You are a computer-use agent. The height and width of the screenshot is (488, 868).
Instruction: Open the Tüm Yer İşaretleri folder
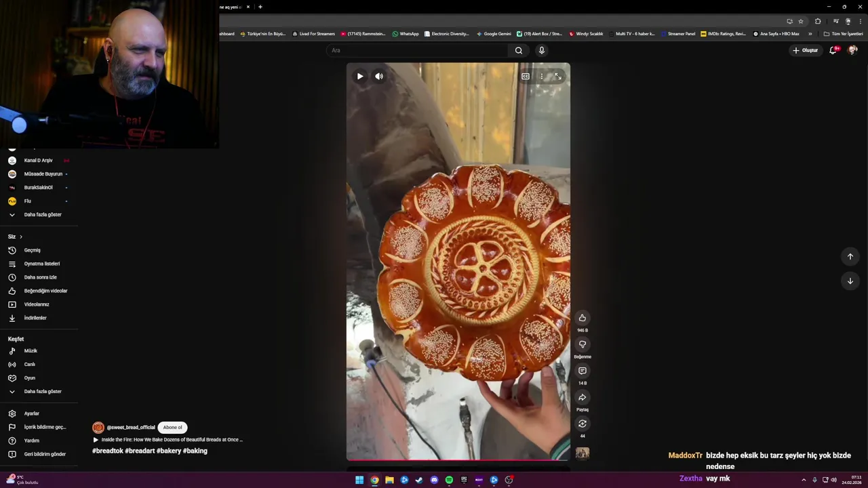click(x=844, y=34)
